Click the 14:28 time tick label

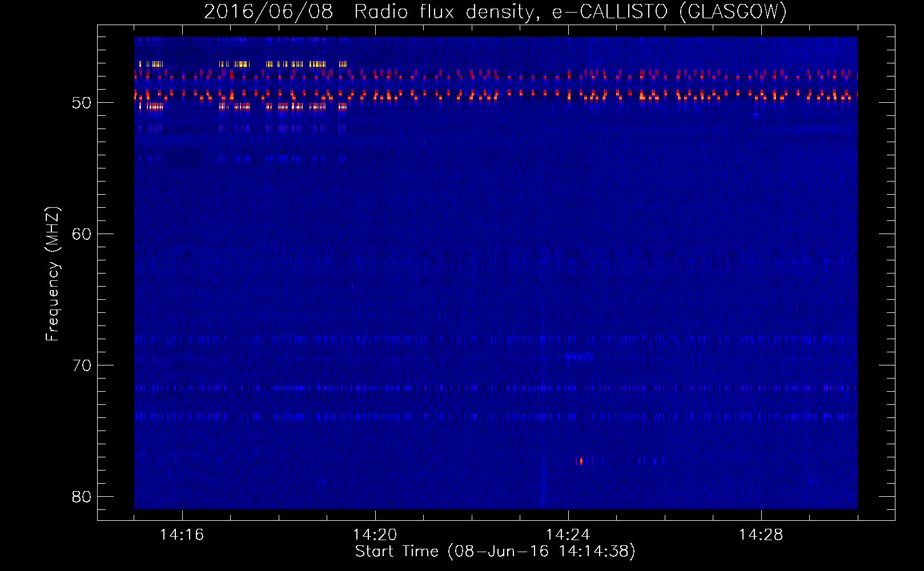(761, 534)
